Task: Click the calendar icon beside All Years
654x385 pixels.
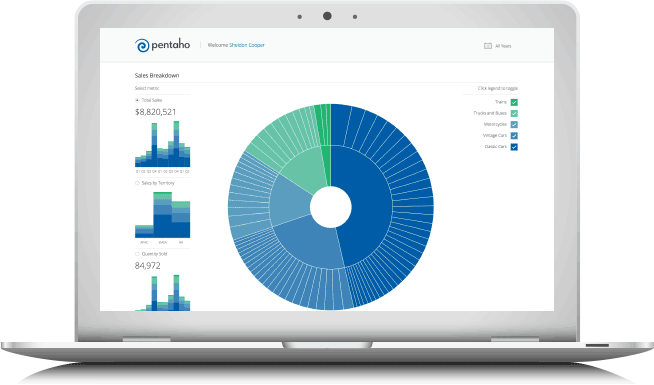Action: (x=488, y=46)
